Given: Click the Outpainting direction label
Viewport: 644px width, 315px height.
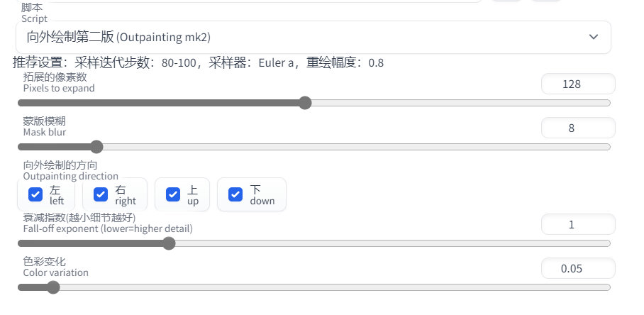Looking at the screenshot, I should 70,170.
